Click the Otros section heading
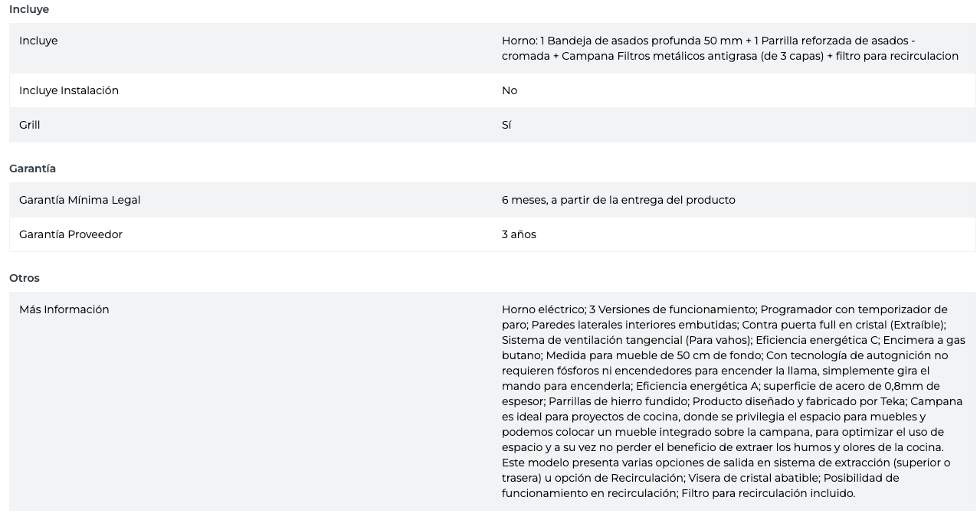The height and width of the screenshot is (520, 980). [25, 278]
